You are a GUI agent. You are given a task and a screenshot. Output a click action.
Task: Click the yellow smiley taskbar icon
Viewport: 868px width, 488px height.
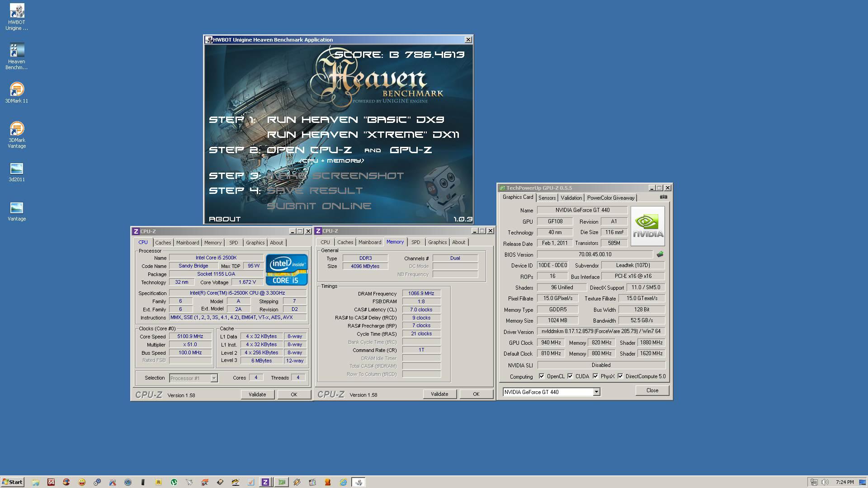coord(82,482)
